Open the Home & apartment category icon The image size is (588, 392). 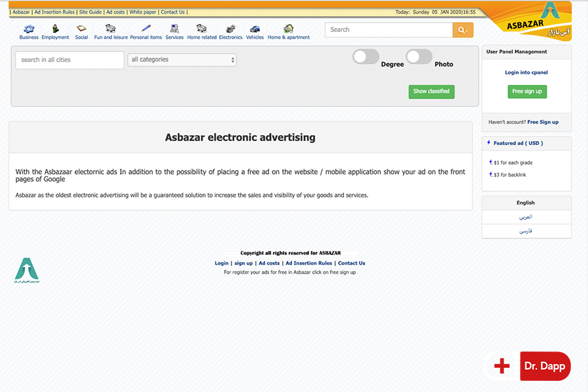[x=288, y=29]
